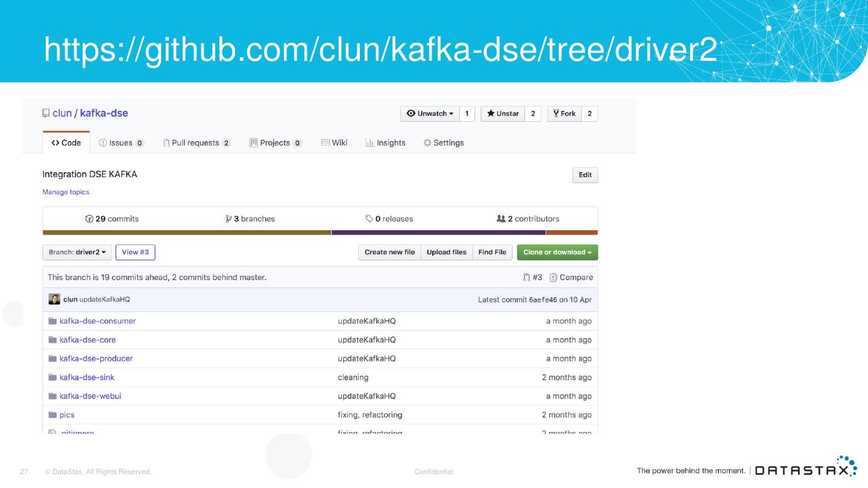Open updateKafkaHQ commit message on kafka-dse-producer row
This screenshot has height=488, width=868.
367,358
